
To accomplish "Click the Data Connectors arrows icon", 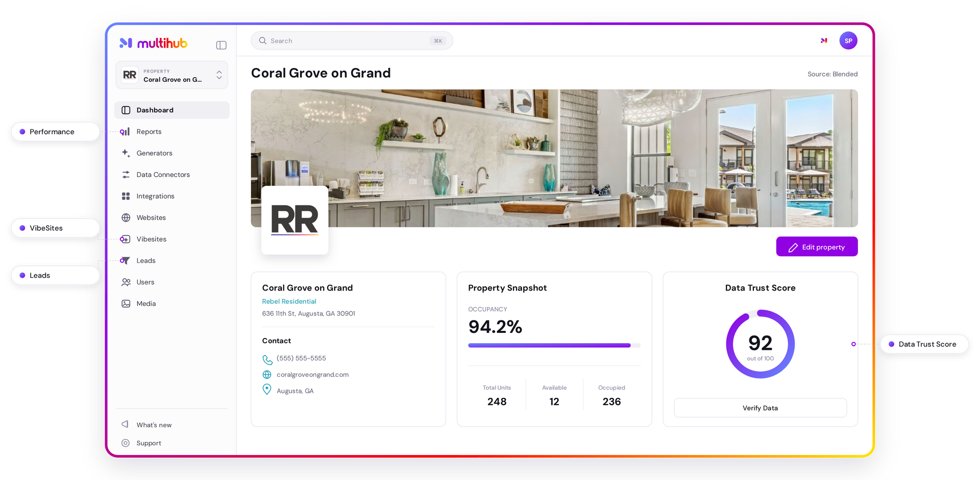I will [x=126, y=175].
